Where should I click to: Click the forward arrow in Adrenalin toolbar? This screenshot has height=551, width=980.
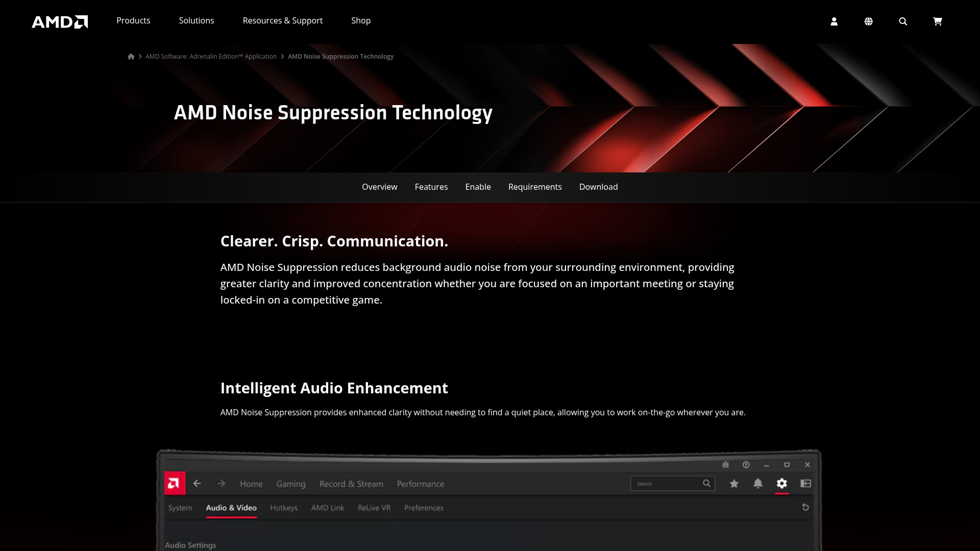pyautogui.click(x=221, y=483)
